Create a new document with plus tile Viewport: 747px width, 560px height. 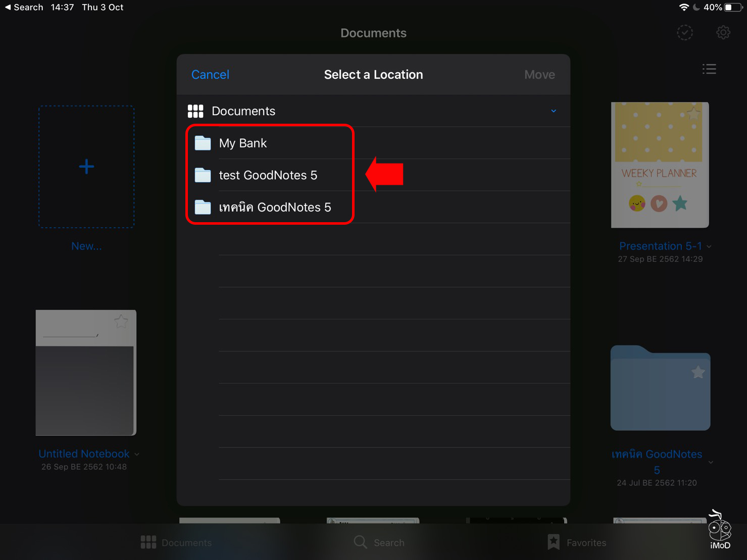pyautogui.click(x=86, y=167)
